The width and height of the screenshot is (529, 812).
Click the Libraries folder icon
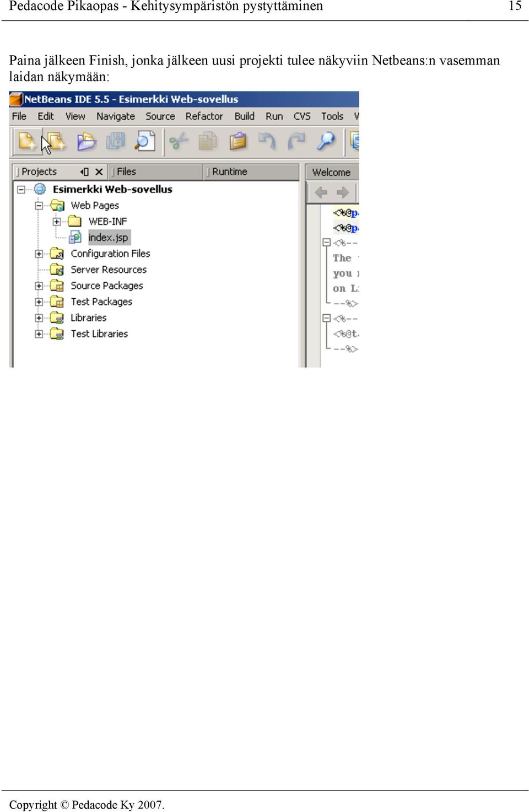coord(57,318)
